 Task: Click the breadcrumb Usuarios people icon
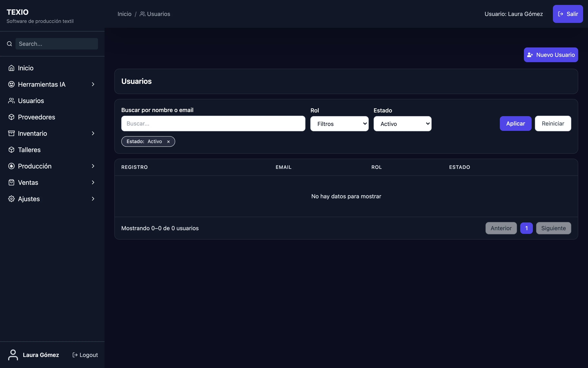pos(142,14)
